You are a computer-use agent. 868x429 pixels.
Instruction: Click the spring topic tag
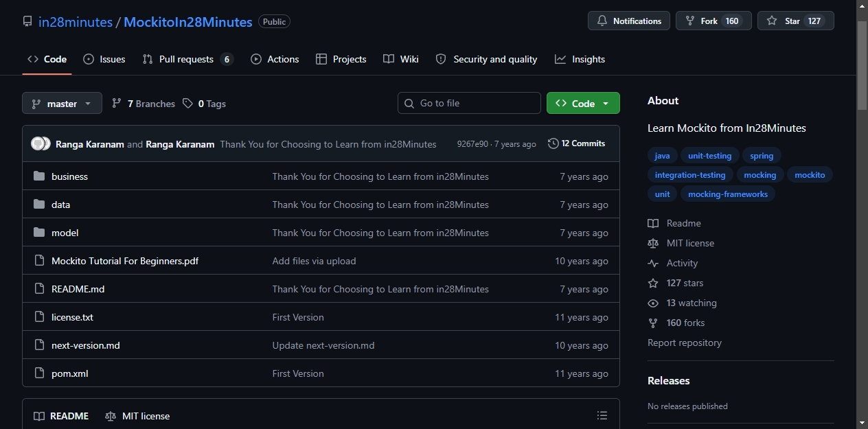coord(762,156)
